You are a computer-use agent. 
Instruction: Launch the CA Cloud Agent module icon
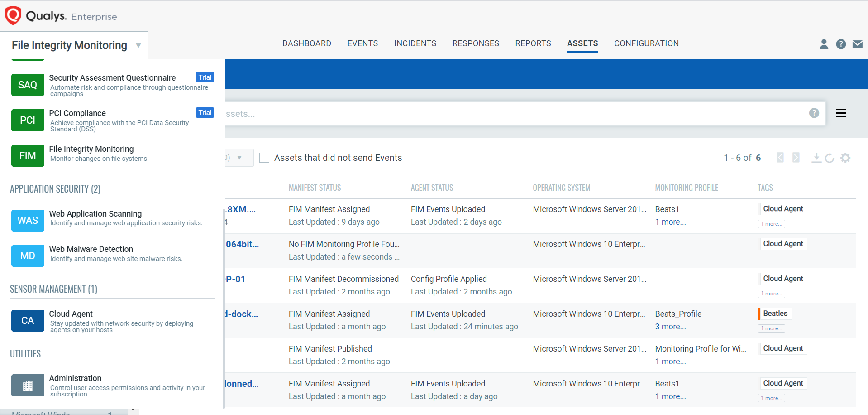[28, 321]
